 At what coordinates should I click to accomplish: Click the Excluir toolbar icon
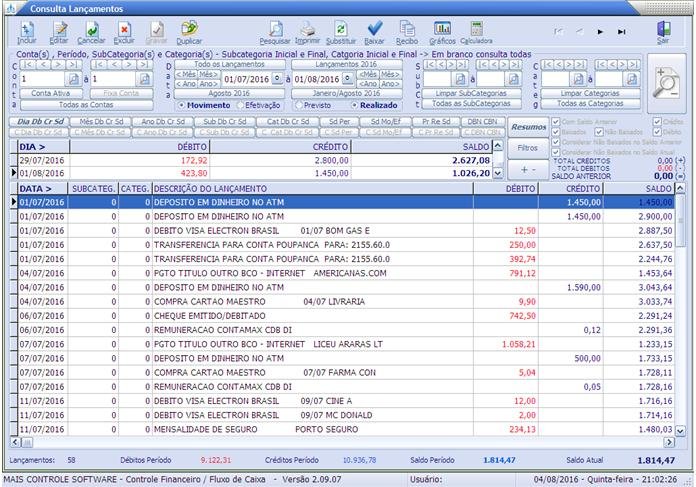click(124, 33)
